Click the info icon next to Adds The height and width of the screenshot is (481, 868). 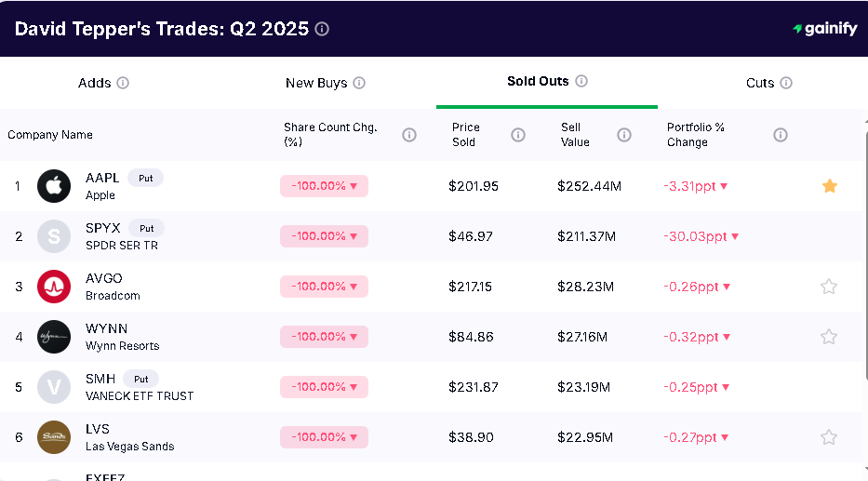click(123, 83)
